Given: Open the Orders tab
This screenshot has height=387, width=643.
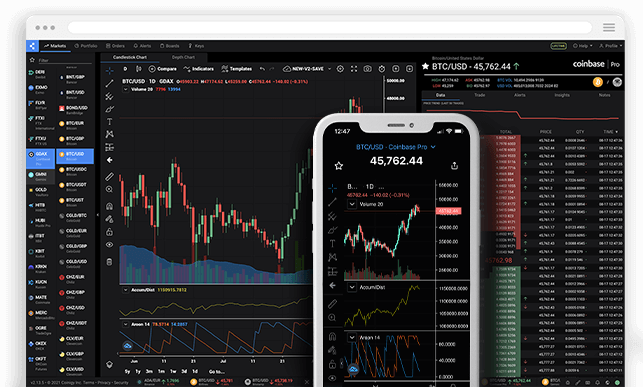Looking at the screenshot, I should click(115, 46).
